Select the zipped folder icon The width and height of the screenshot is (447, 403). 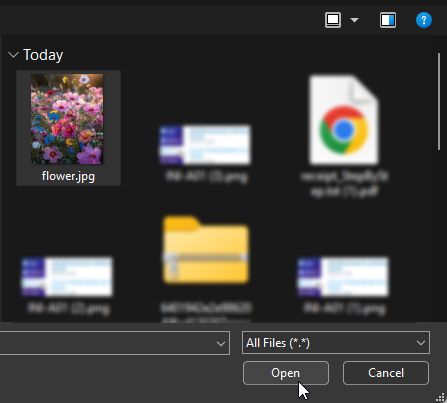(x=206, y=250)
